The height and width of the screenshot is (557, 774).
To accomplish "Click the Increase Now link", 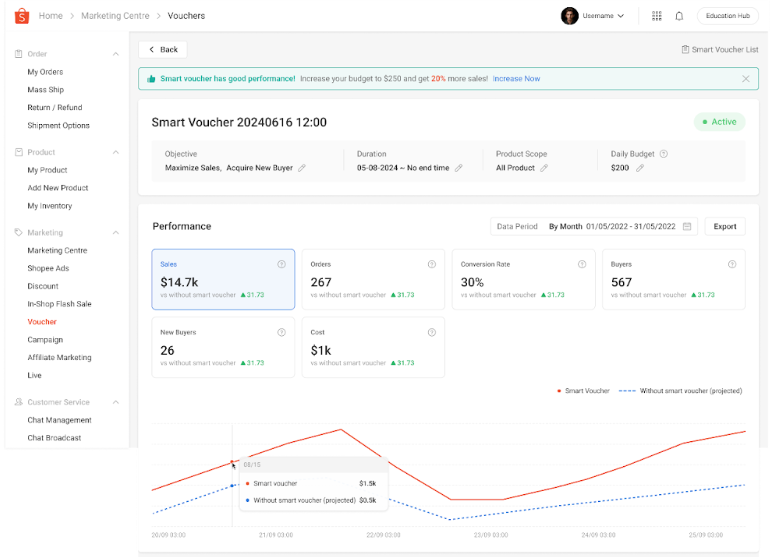I will coord(516,79).
